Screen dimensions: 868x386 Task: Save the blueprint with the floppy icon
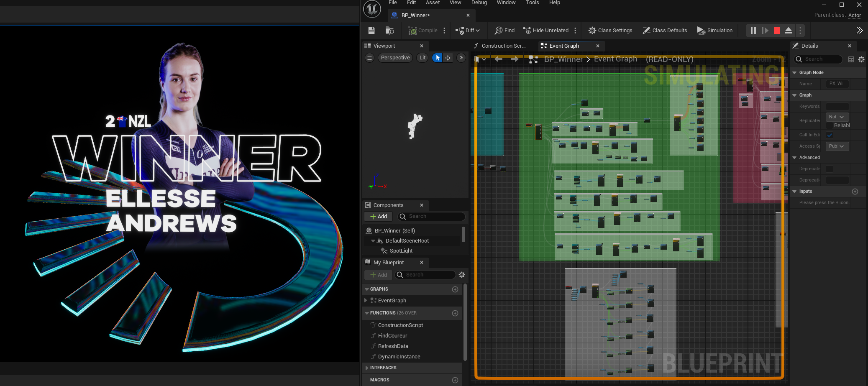371,31
